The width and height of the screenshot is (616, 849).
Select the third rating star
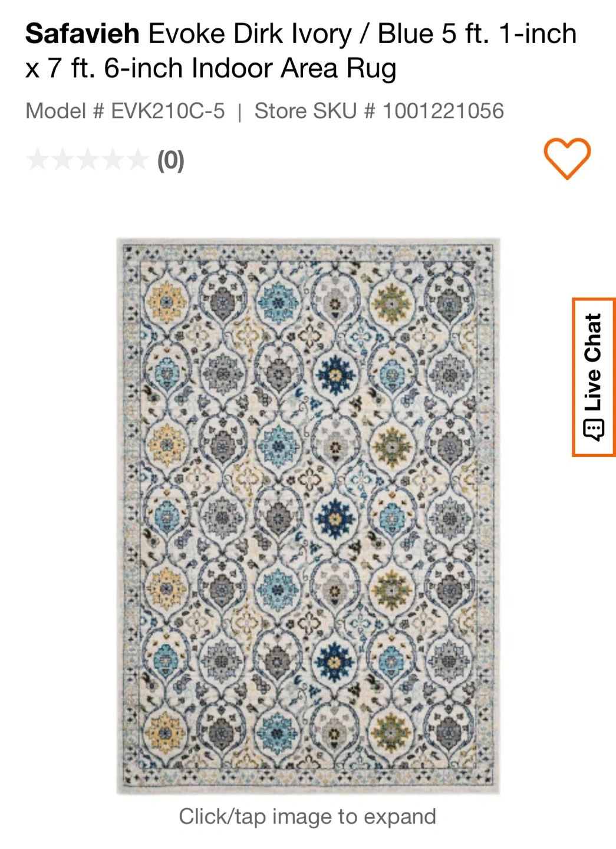[88, 160]
